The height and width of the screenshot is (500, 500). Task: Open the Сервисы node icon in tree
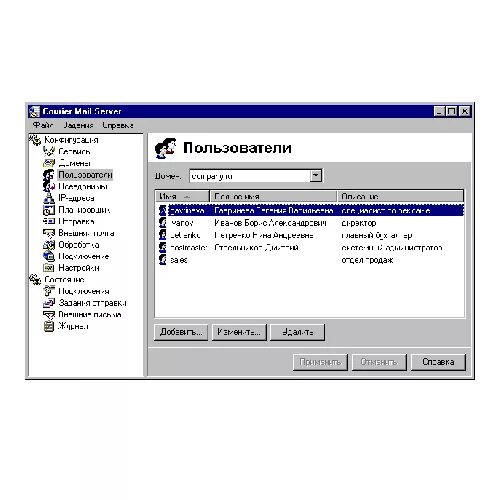pyautogui.click(x=49, y=152)
